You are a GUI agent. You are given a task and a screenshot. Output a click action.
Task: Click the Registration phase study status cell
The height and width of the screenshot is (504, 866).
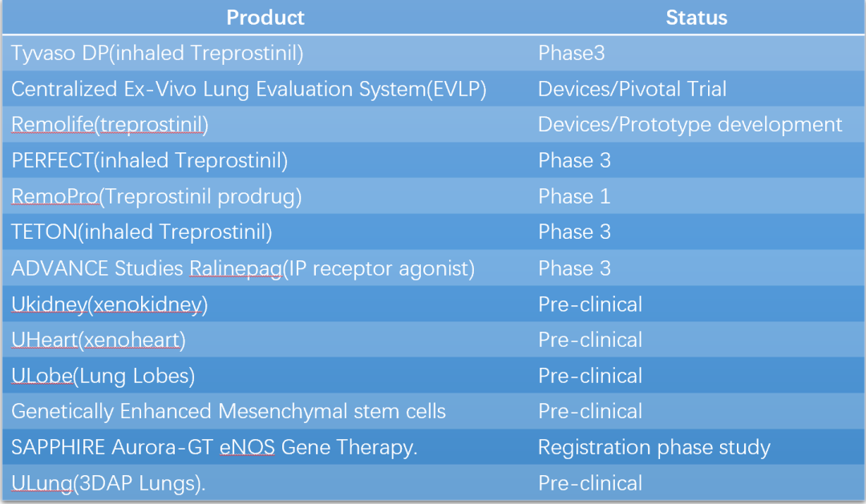point(654,447)
